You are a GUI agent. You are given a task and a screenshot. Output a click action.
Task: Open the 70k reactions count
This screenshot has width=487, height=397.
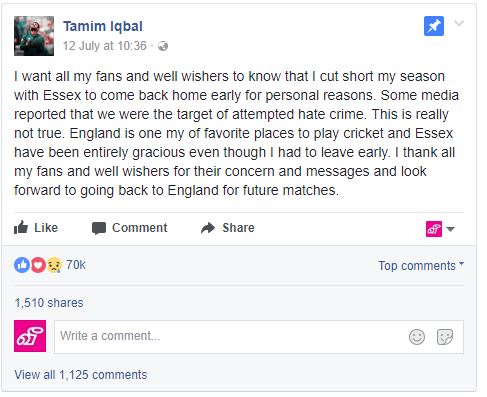pos(76,265)
